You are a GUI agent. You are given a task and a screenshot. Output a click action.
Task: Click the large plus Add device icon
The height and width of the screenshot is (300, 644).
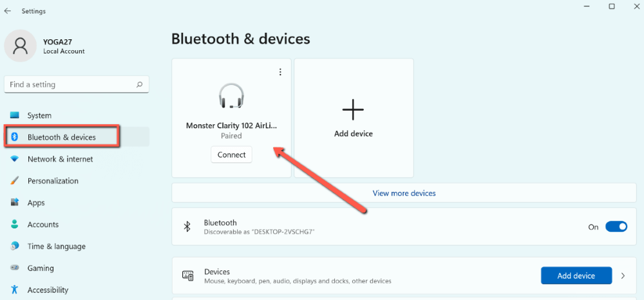coord(353,109)
